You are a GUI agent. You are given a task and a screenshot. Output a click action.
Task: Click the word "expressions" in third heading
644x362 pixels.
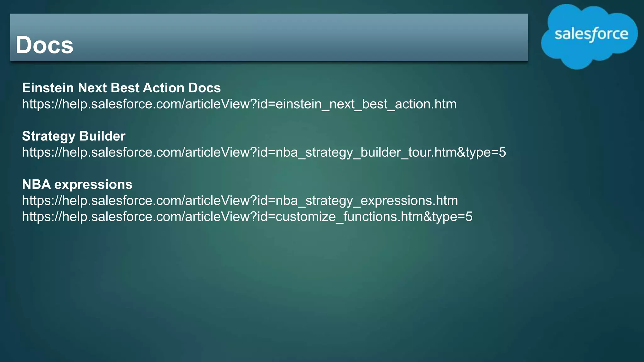pyautogui.click(x=93, y=184)
